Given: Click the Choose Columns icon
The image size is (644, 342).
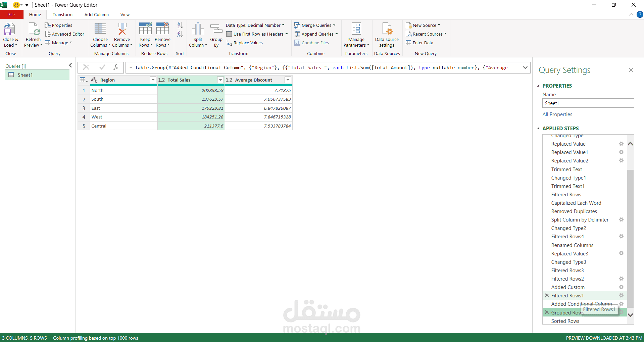Looking at the screenshot, I should pyautogui.click(x=100, y=29).
